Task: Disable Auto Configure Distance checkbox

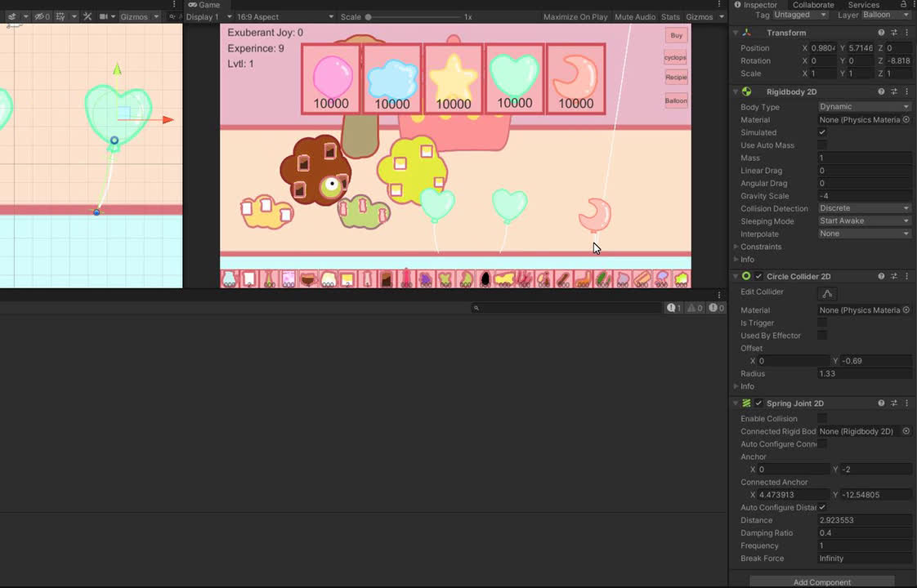Action: 822,507
